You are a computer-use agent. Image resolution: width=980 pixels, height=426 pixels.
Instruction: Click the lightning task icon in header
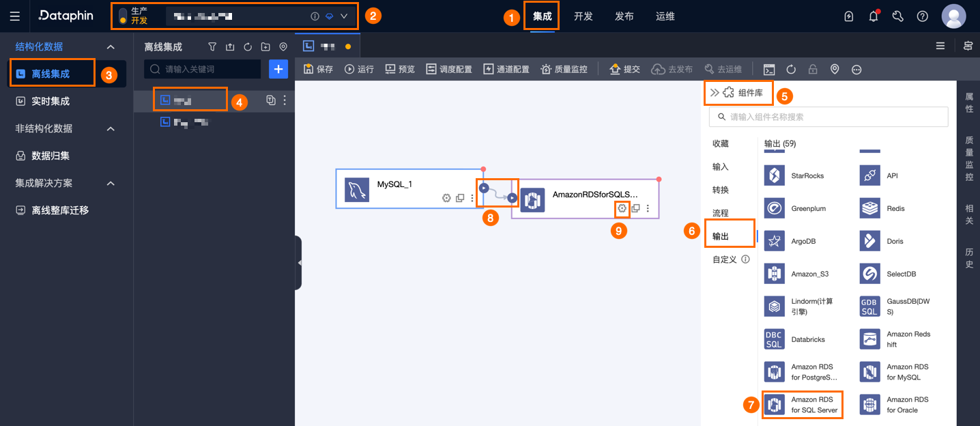849,16
